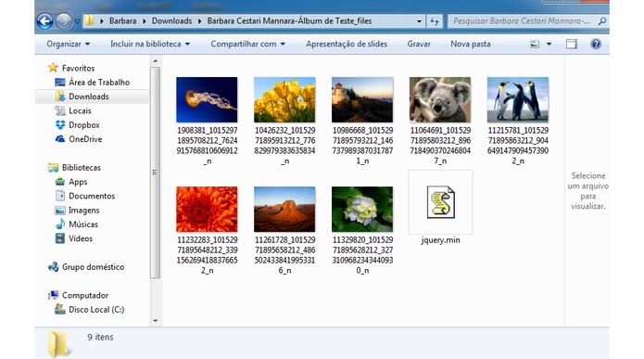Click the refresh button beside address bar
Screen dimensions: 644x359
(435, 21)
